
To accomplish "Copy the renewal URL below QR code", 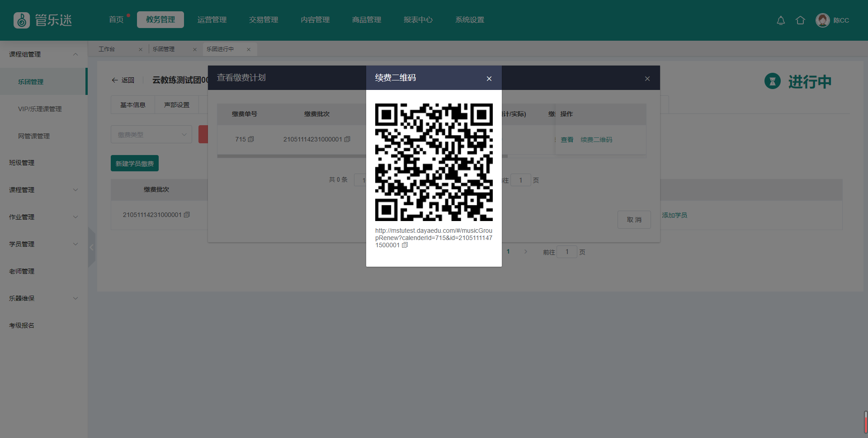I will pyautogui.click(x=405, y=245).
